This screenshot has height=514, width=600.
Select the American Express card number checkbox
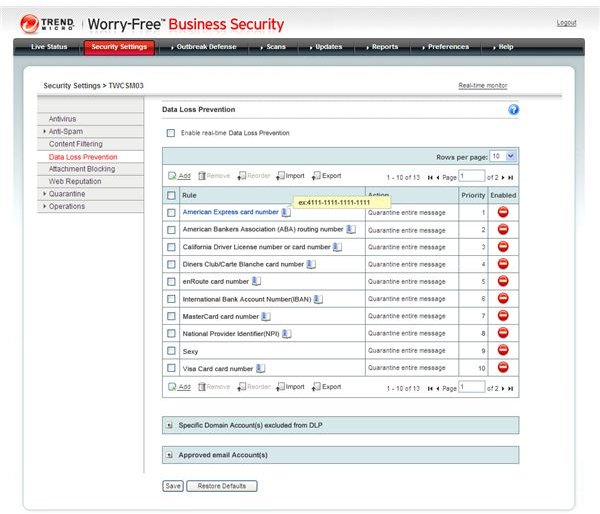point(171,212)
